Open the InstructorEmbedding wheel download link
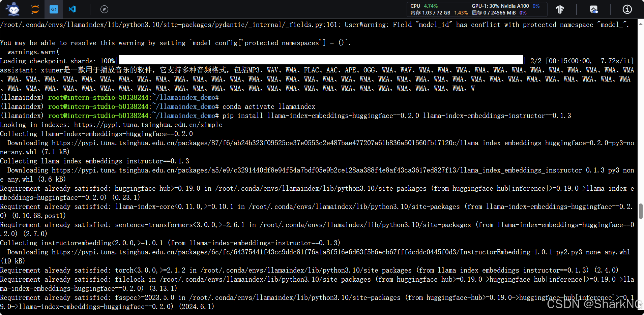The width and height of the screenshot is (644, 315). 337,252
